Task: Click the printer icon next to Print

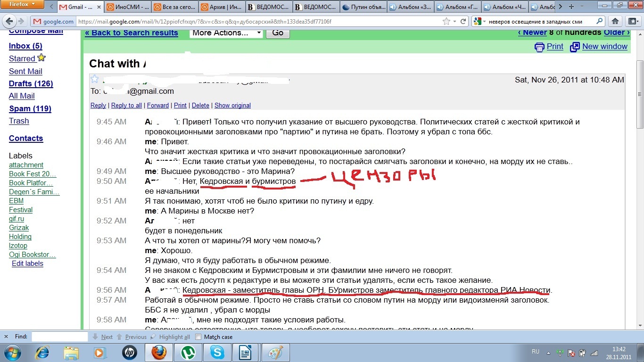Action: tap(539, 47)
